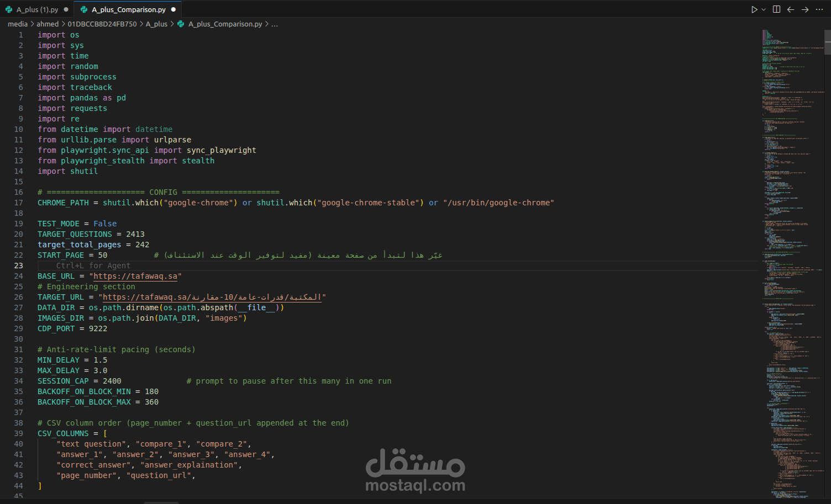Click unsaved dot on A_plus (1).py tab
Image resolution: width=831 pixels, height=504 pixels.
pyautogui.click(x=66, y=9)
